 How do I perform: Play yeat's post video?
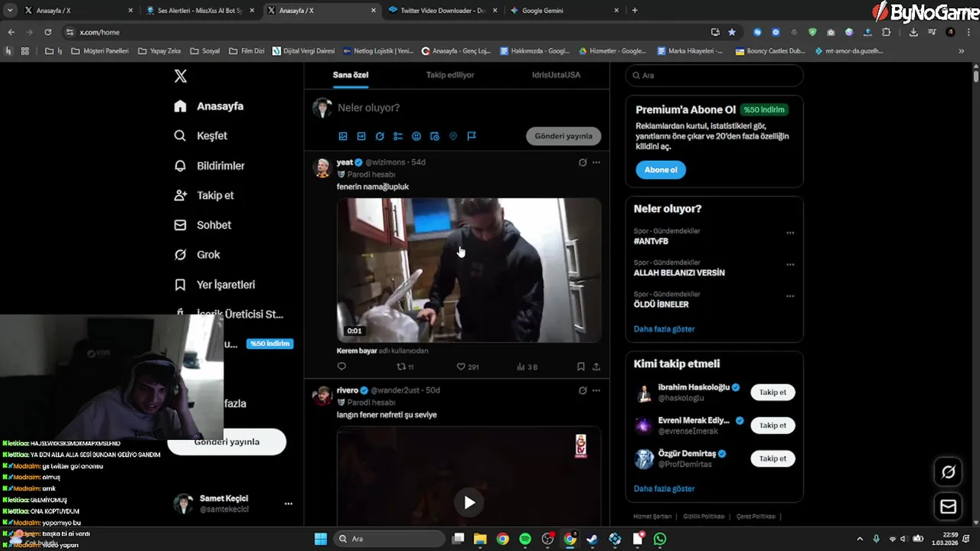(x=469, y=270)
